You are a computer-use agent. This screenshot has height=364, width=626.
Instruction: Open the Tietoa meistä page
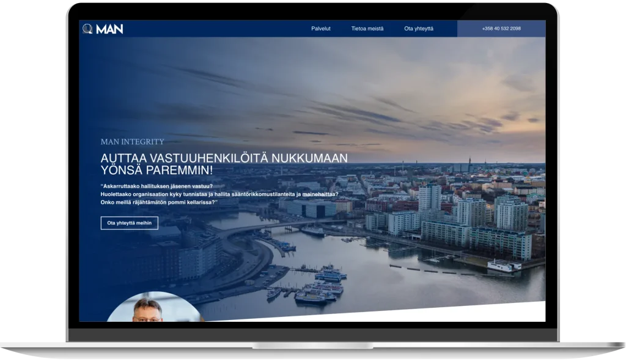tap(367, 29)
